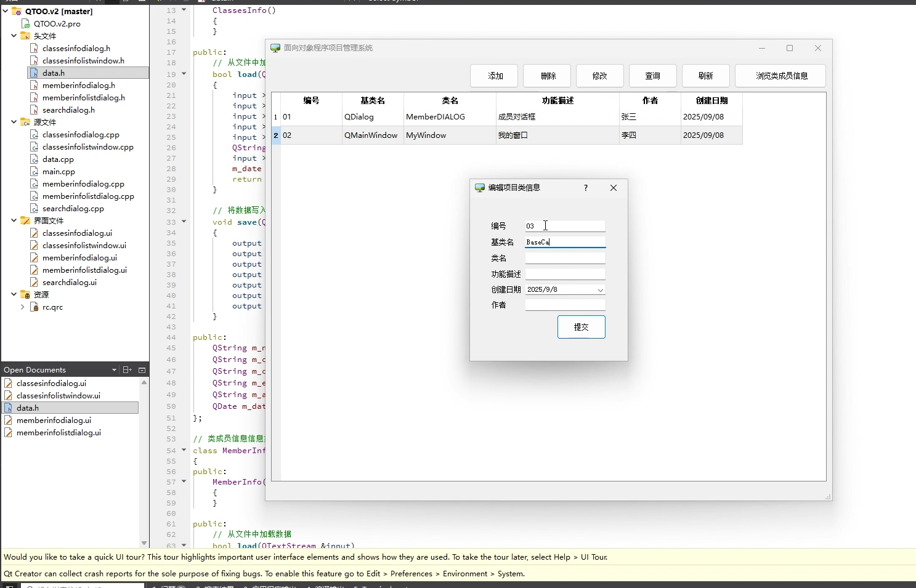This screenshot has width=916, height=588.
Task: Click the rc.qrc resource file icon
Action: pyautogui.click(x=34, y=307)
